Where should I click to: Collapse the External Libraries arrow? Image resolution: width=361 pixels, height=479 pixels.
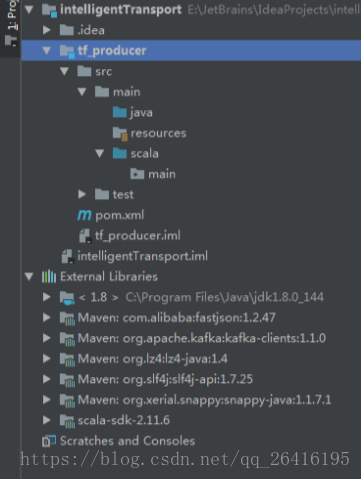[x=29, y=276]
